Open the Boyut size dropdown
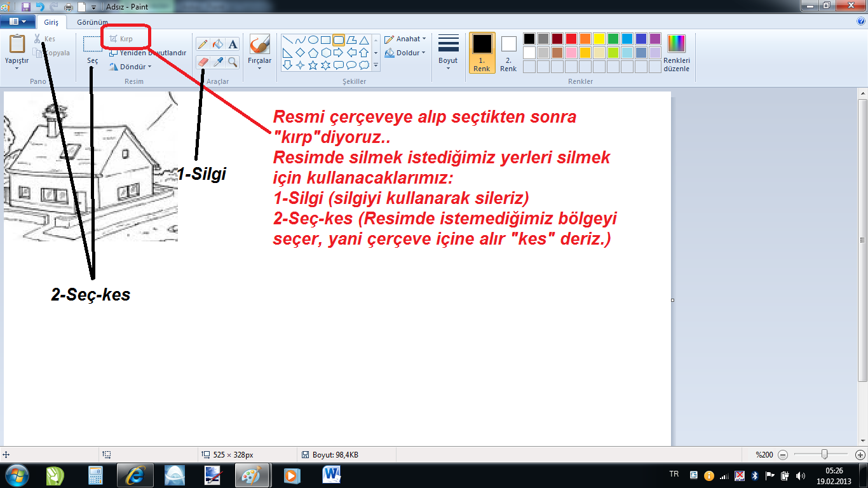 [x=448, y=53]
